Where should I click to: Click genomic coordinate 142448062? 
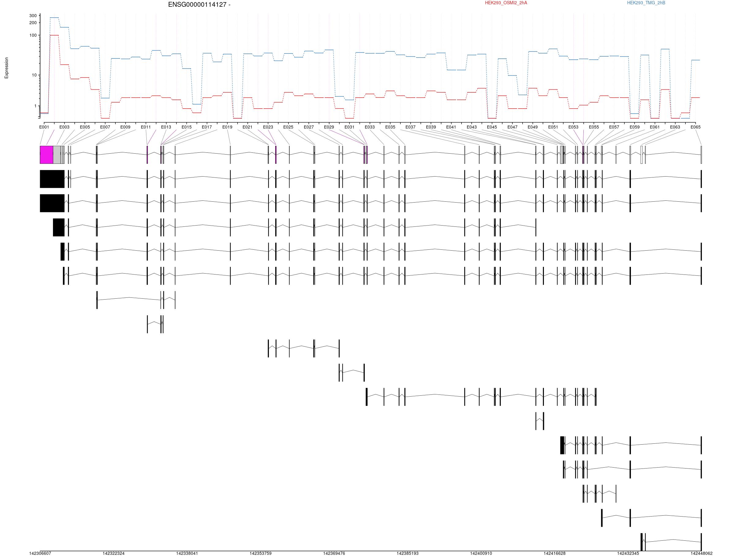pos(701,553)
